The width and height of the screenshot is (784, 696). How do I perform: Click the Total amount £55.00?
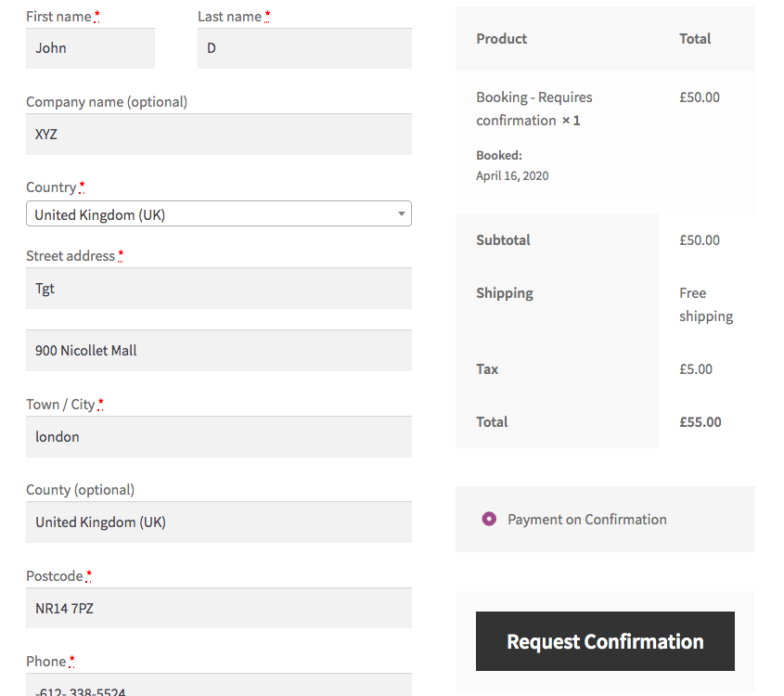[700, 422]
